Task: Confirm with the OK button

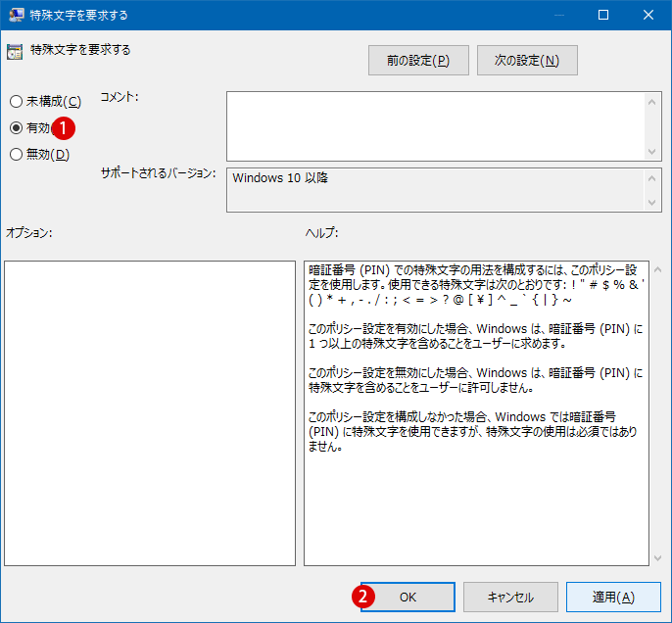Action: (408, 597)
